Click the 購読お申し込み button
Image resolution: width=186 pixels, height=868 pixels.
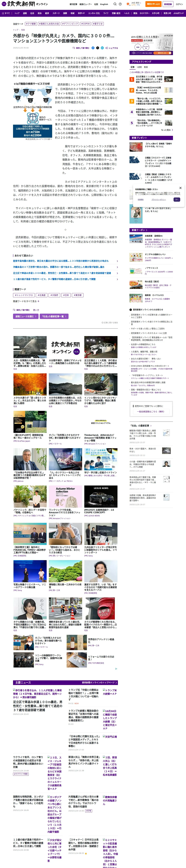point(153,4)
